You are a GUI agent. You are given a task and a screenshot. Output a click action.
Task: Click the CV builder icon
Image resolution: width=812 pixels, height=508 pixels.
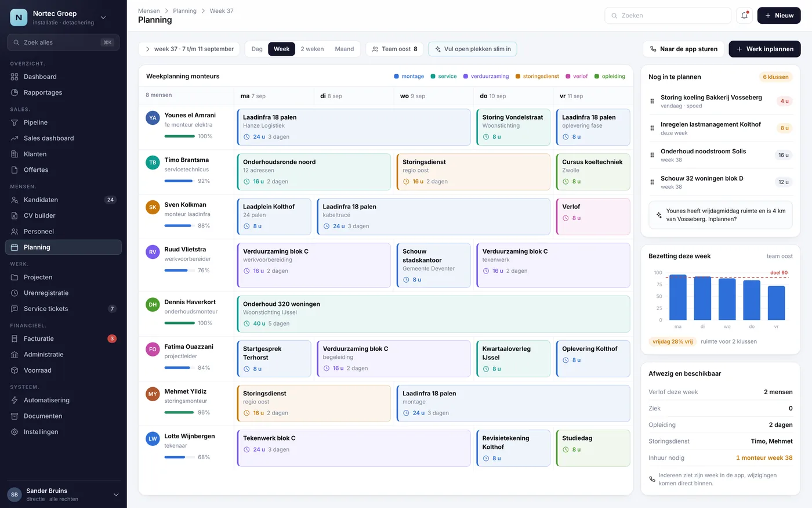[x=14, y=215]
